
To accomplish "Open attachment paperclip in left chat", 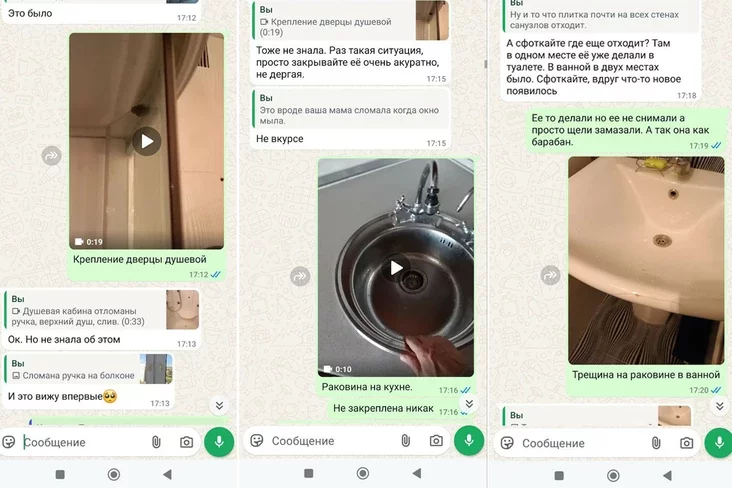I will tap(156, 442).
